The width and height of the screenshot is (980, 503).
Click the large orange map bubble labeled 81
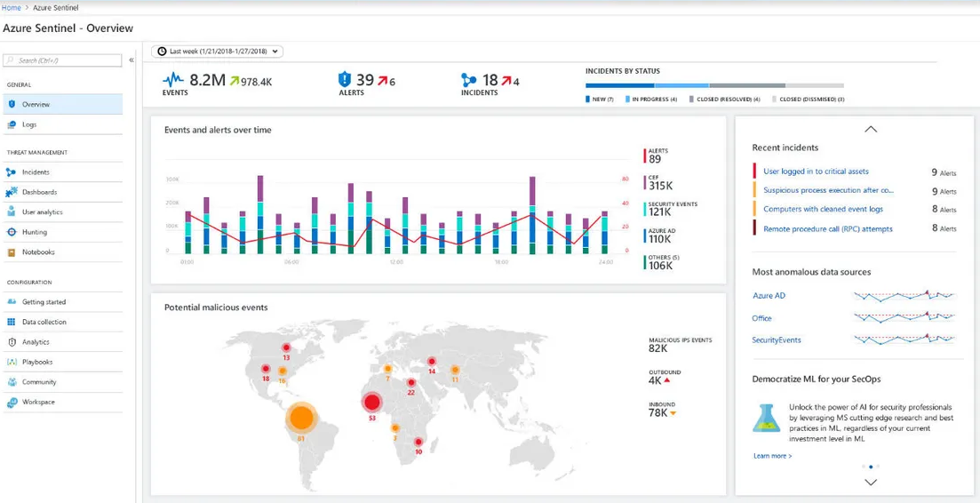coord(301,418)
